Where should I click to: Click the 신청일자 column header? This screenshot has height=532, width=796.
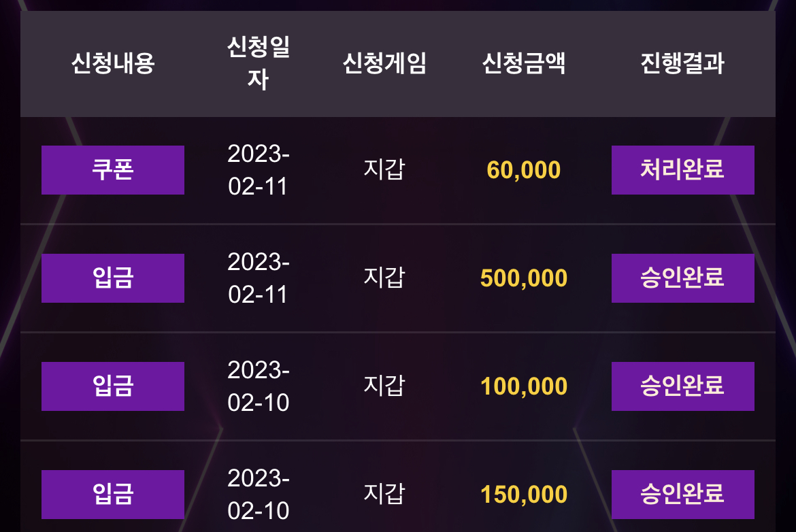tap(259, 63)
